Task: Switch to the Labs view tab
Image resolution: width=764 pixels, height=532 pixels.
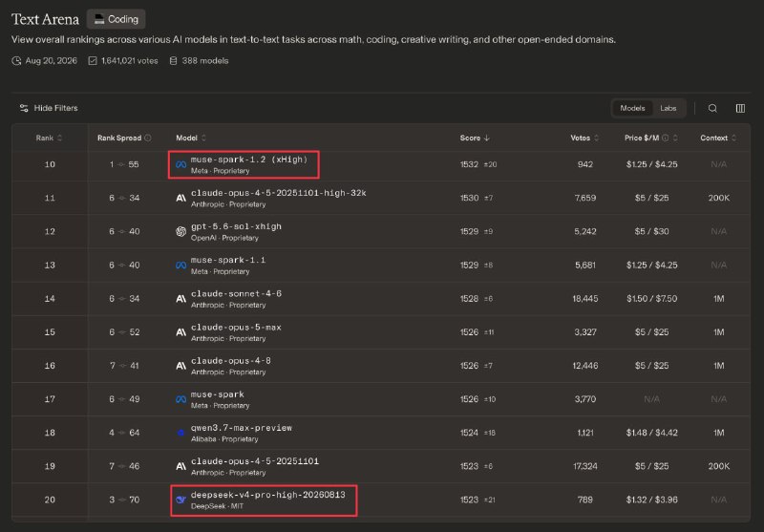Action: [668, 108]
